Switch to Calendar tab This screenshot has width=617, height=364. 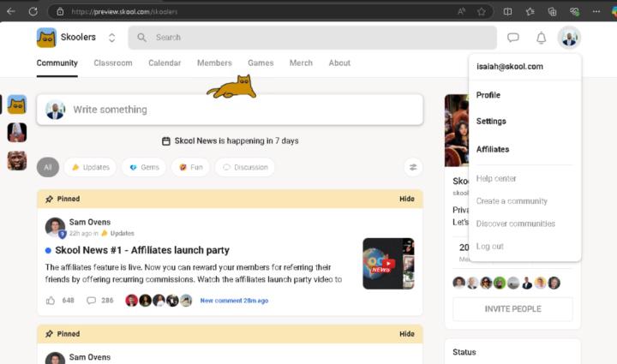click(x=165, y=63)
